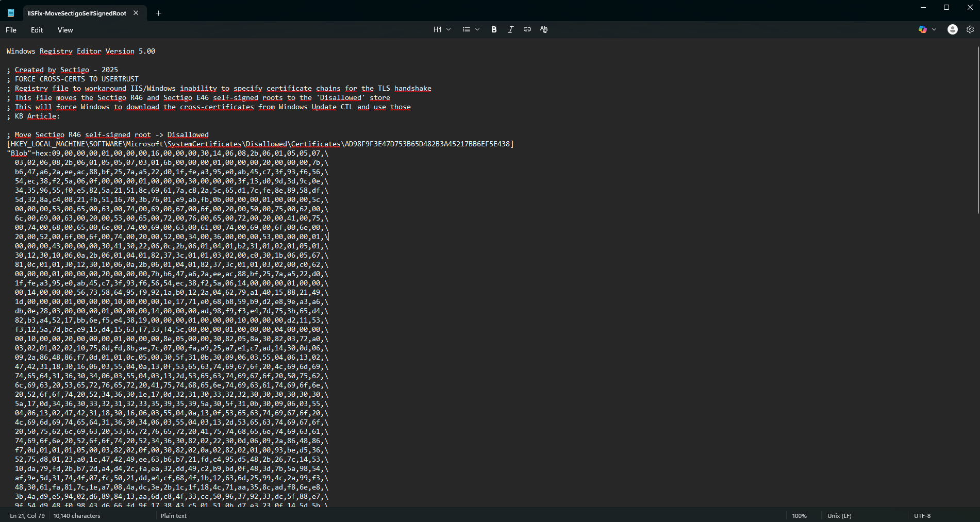The width and height of the screenshot is (980, 522).
Task: Toggle bold formatting
Action: (494, 29)
